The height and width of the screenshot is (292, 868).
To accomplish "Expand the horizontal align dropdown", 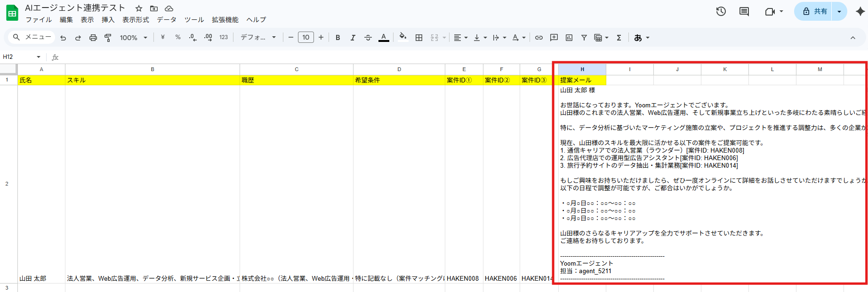I will tap(460, 38).
